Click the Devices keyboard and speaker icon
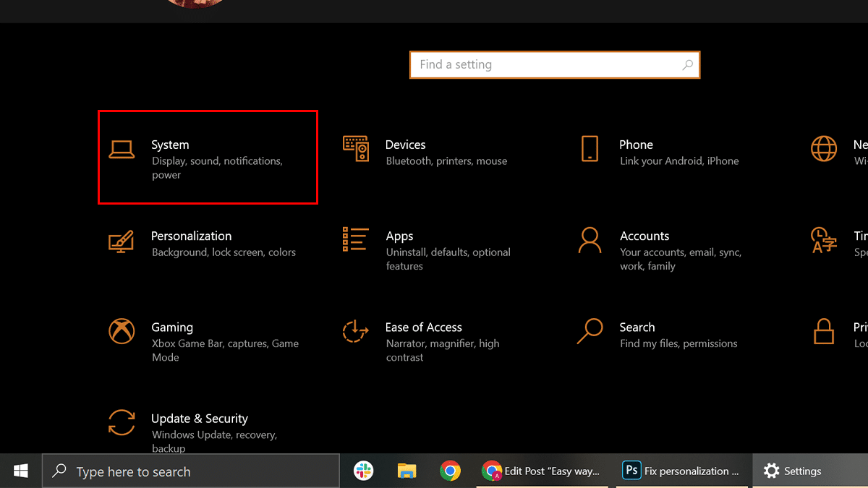This screenshot has width=868, height=488. tap(355, 148)
